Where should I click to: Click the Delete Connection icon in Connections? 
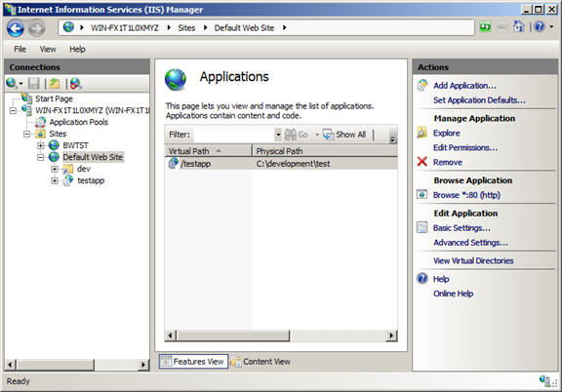click(x=76, y=84)
